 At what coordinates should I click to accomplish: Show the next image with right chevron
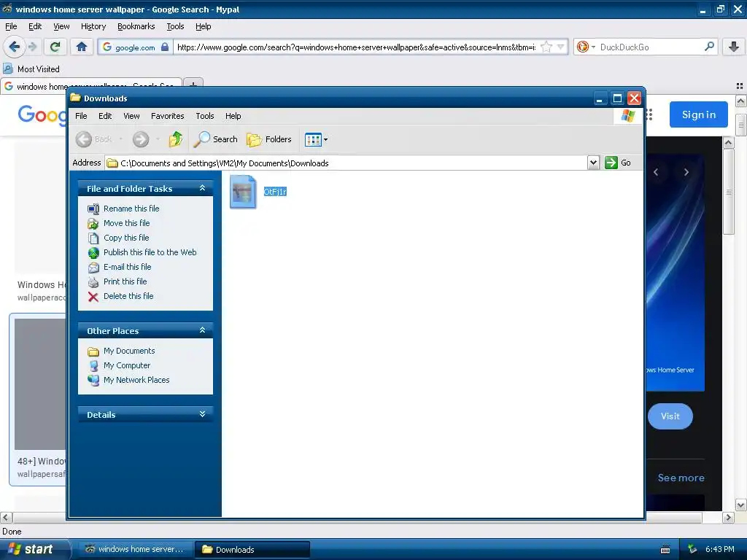686,172
